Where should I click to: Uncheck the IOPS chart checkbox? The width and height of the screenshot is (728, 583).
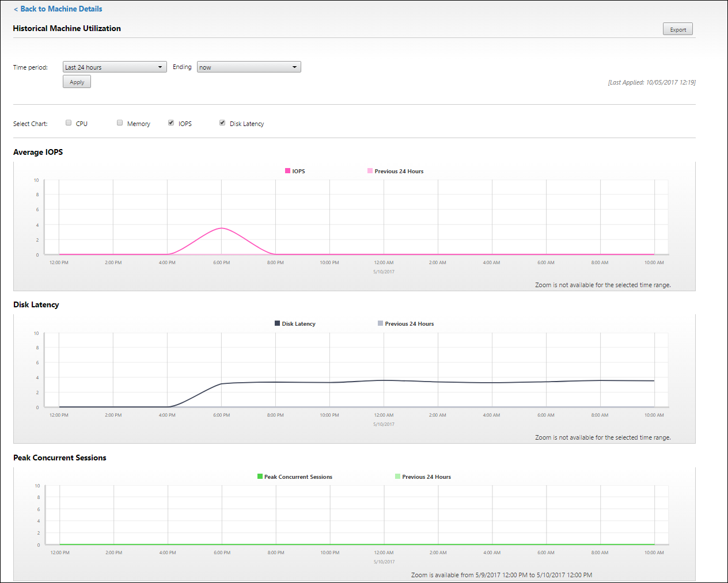171,123
